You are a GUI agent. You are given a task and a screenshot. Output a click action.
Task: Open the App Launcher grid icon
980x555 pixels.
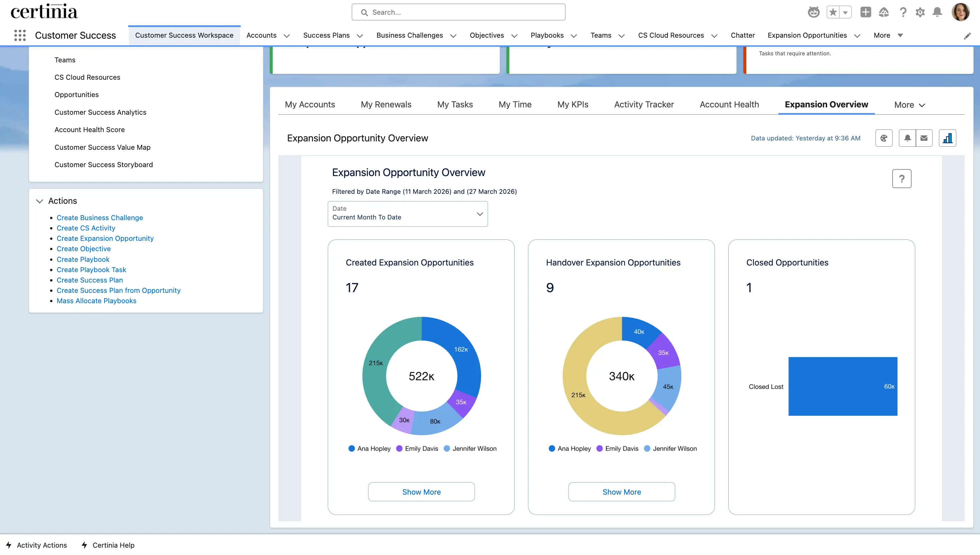20,35
